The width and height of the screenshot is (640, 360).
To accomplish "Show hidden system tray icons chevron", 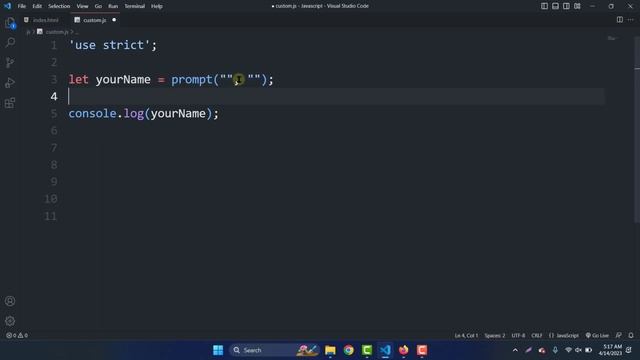I will 515,350.
